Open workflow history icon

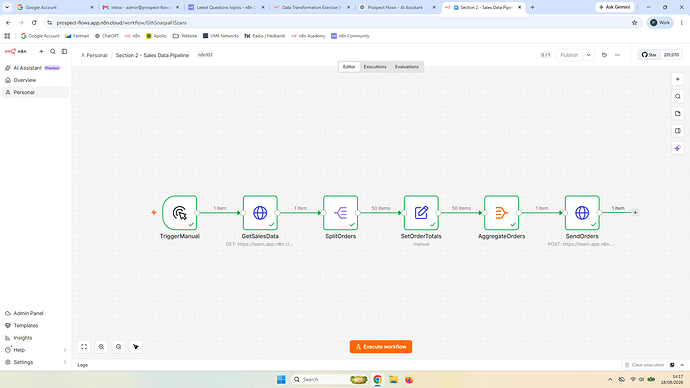tap(604, 55)
